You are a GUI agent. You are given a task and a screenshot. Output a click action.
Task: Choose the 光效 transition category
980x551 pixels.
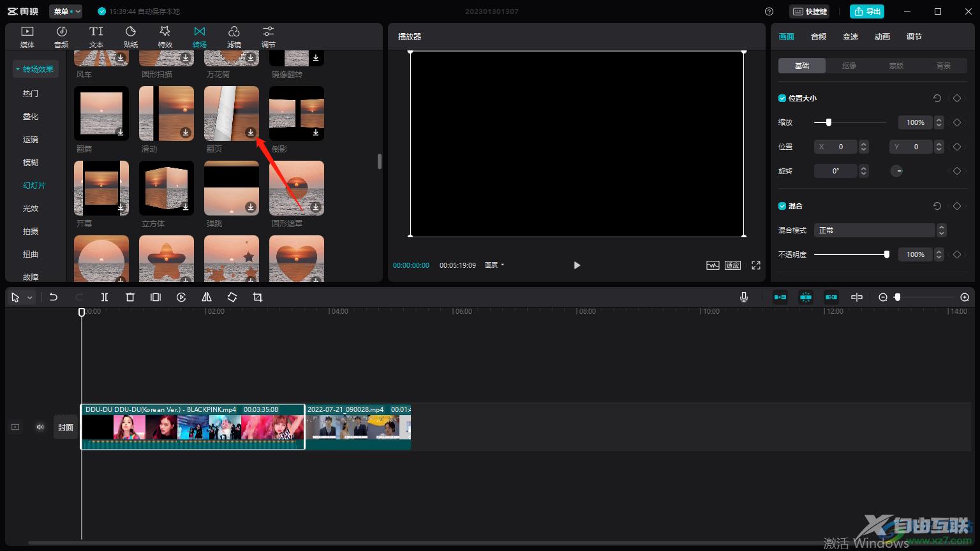click(31, 208)
